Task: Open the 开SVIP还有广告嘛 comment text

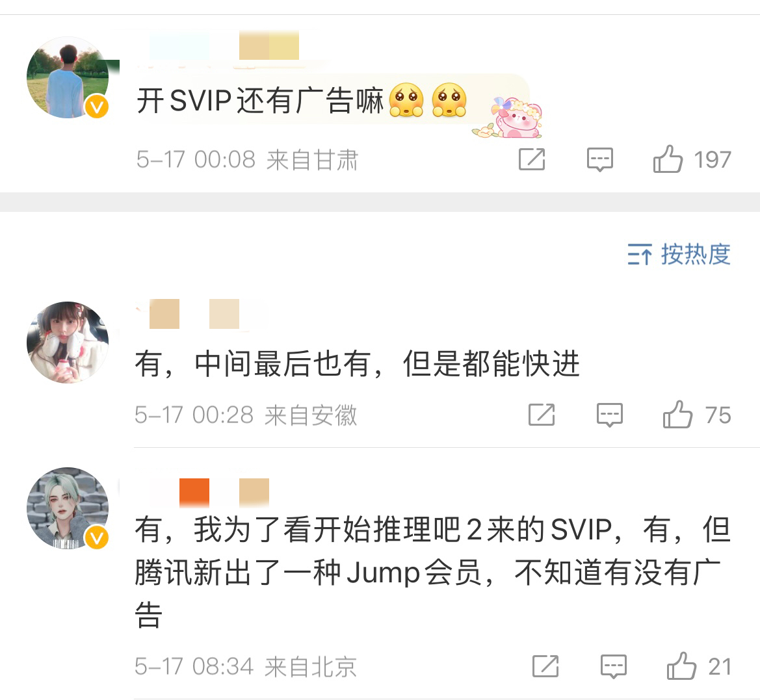Action: 260,101
